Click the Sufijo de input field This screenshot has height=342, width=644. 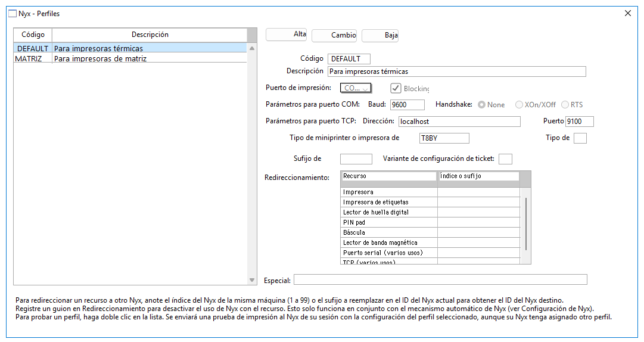[356, 159]
